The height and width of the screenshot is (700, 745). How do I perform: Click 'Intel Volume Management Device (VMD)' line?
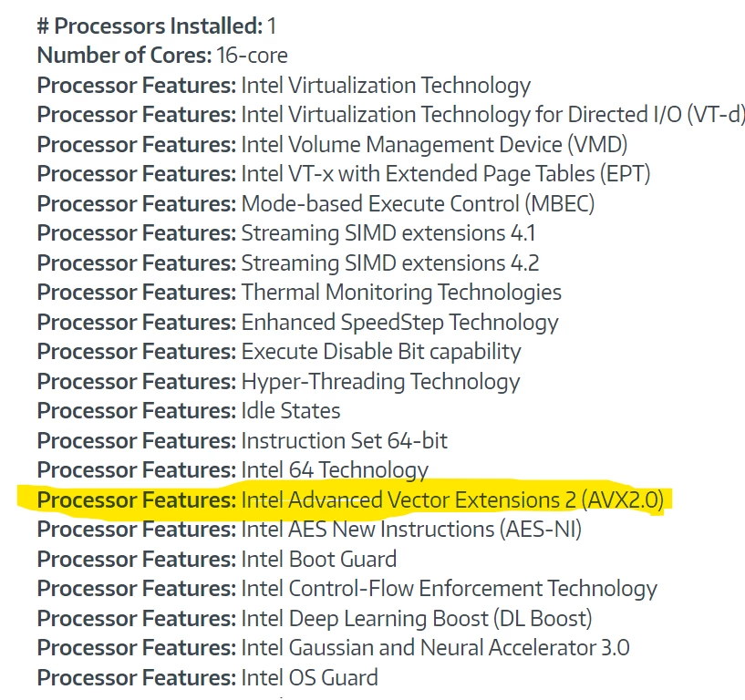pyautogui.click(x=333, y=145)
